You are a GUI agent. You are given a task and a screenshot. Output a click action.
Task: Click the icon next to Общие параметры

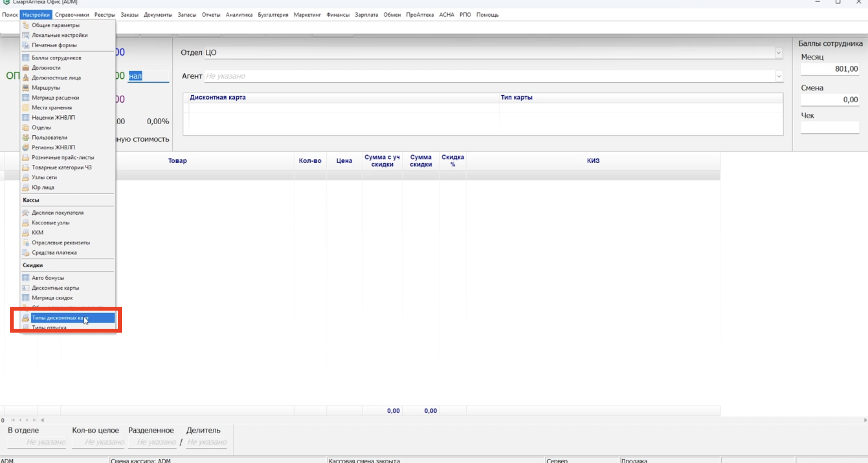[x=26, y=25]
